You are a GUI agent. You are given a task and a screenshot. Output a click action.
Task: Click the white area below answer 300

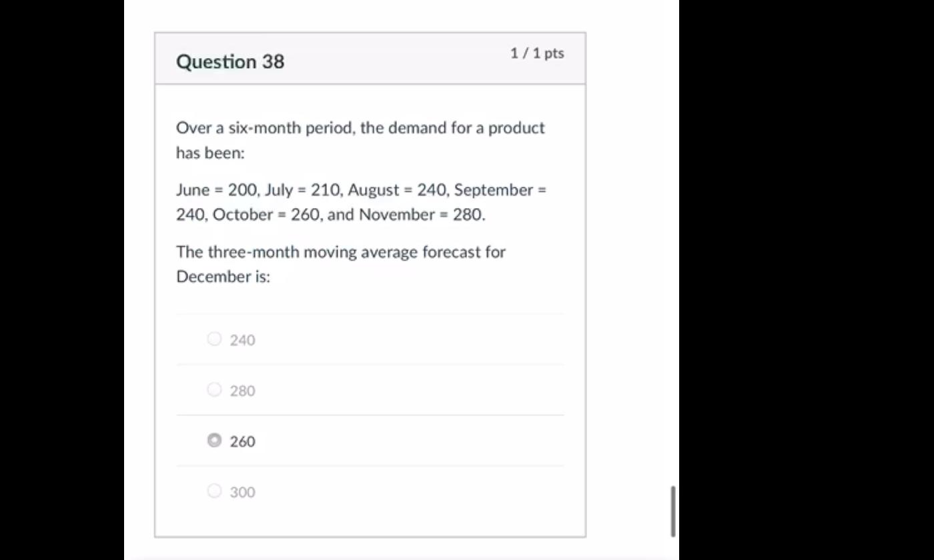(x=370, y=523)
